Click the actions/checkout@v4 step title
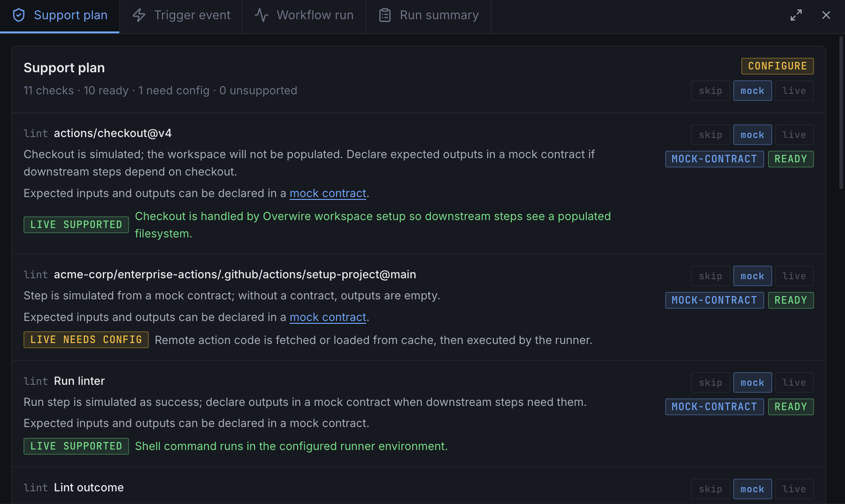The width and height of the screenshot is (845, 504). coord(113,133)
